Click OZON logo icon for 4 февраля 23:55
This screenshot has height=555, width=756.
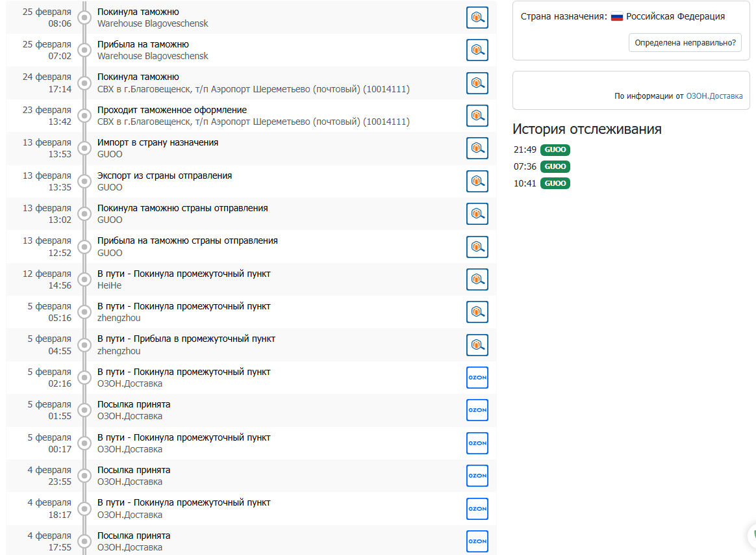point(477,476)
